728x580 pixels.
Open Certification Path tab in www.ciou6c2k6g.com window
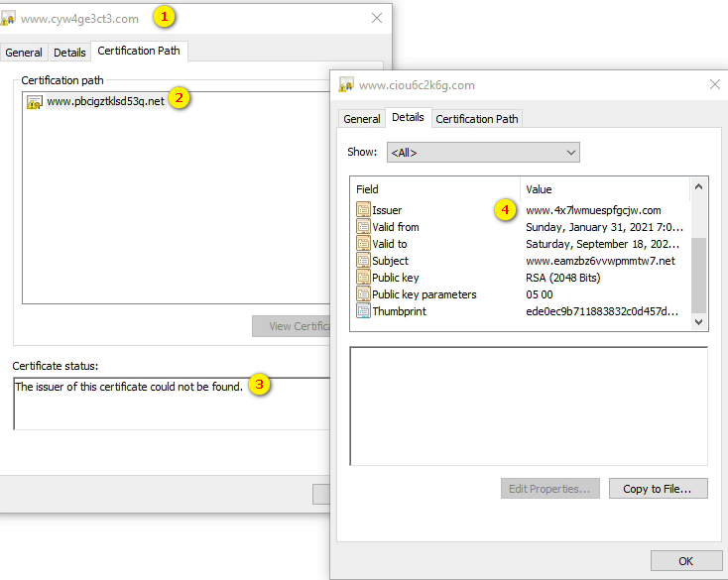coord(477,119)
